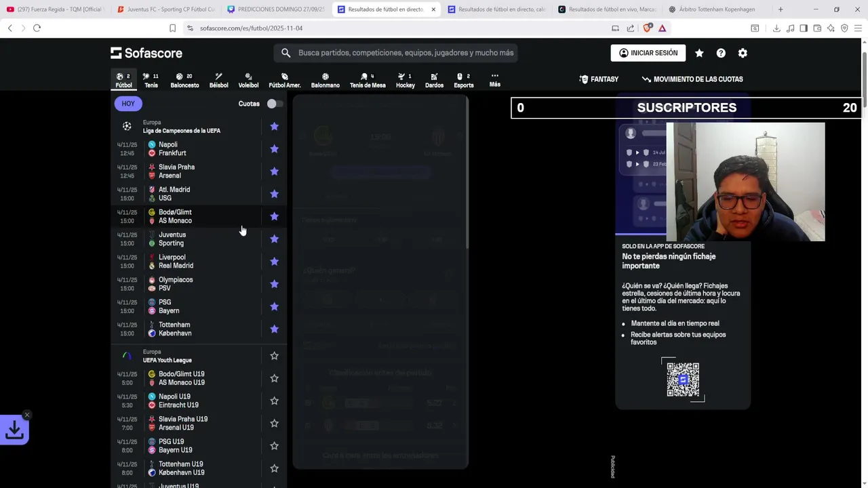Open favorites star in Sofascore header
Screen dimensions: 868x488
699,53
